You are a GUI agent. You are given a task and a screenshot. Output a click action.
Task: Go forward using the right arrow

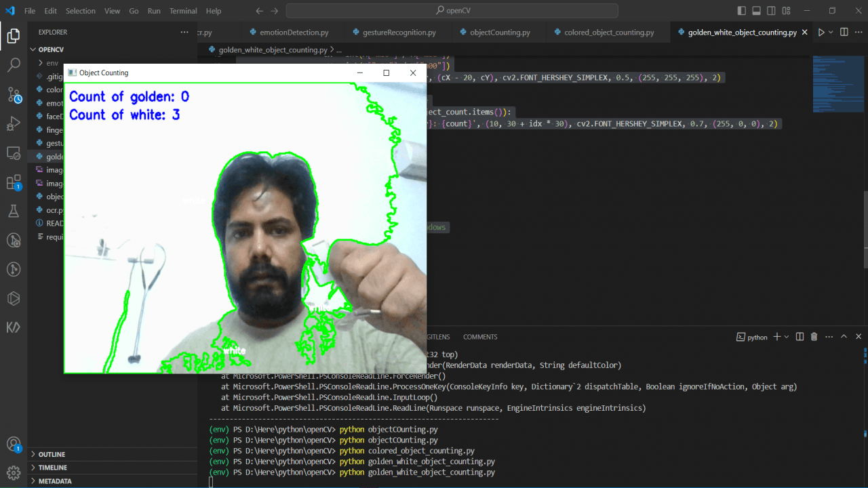274,11
